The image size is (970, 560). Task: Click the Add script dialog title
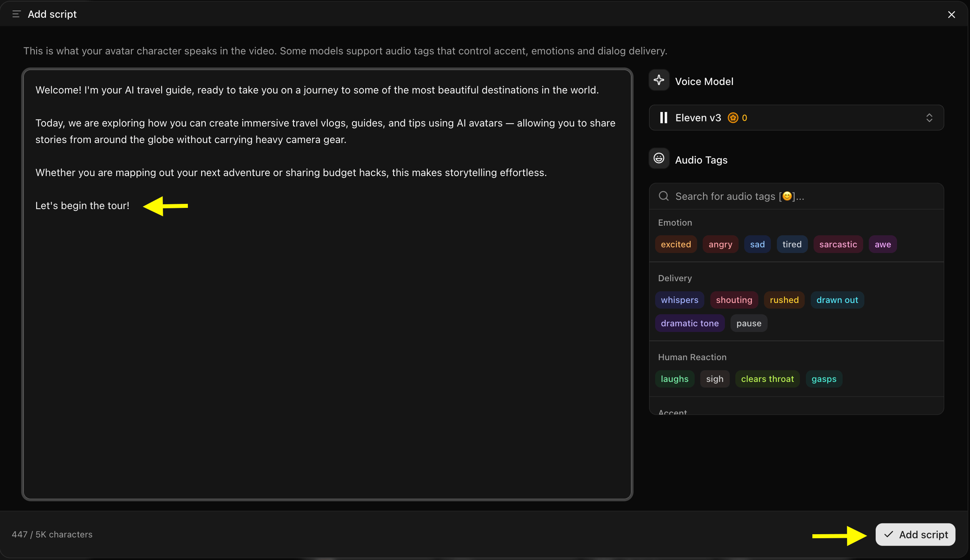52,14
